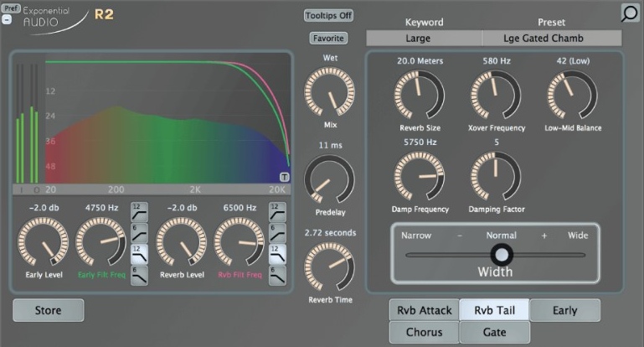The width and height of the screenshot is (644, 347).
Task: Select 6 dB high-pass for Reverb filter
Action: (276, 230)
